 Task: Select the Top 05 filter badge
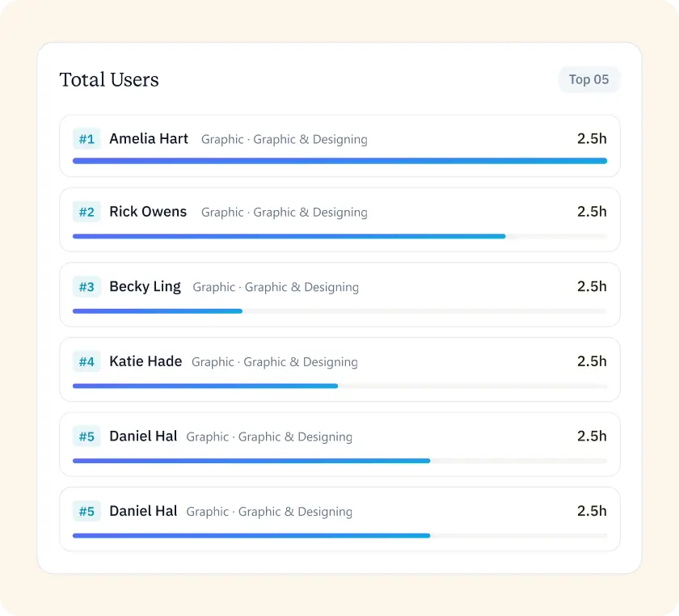589,79
